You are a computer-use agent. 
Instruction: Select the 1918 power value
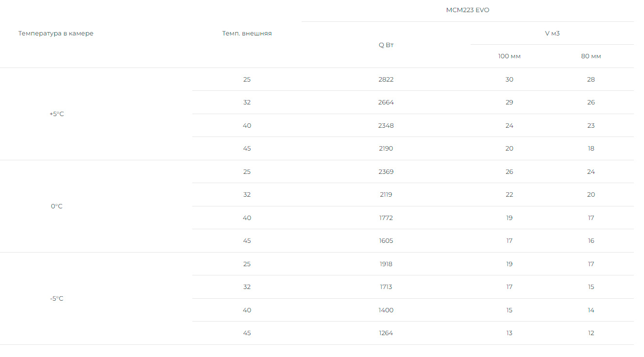(386, 264)
